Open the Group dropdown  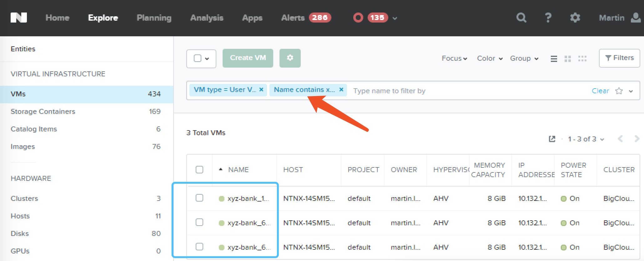point(524,58)
